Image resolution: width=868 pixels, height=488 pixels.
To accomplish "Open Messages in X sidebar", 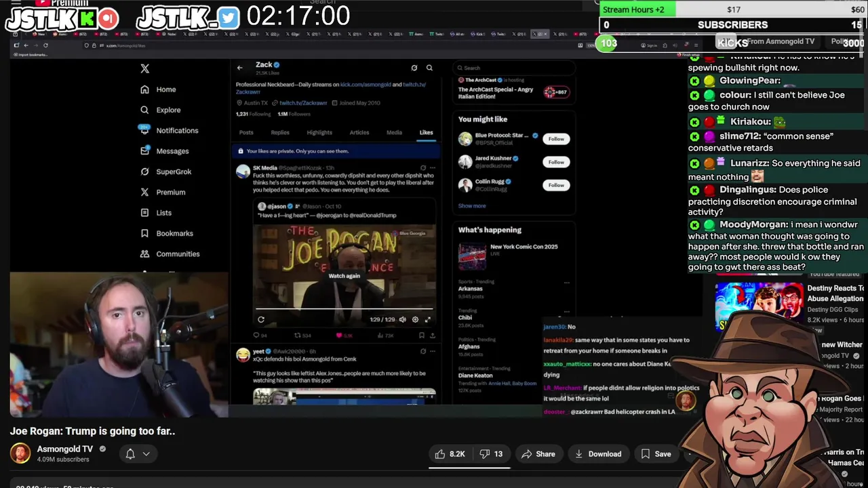I will point(164,151).
